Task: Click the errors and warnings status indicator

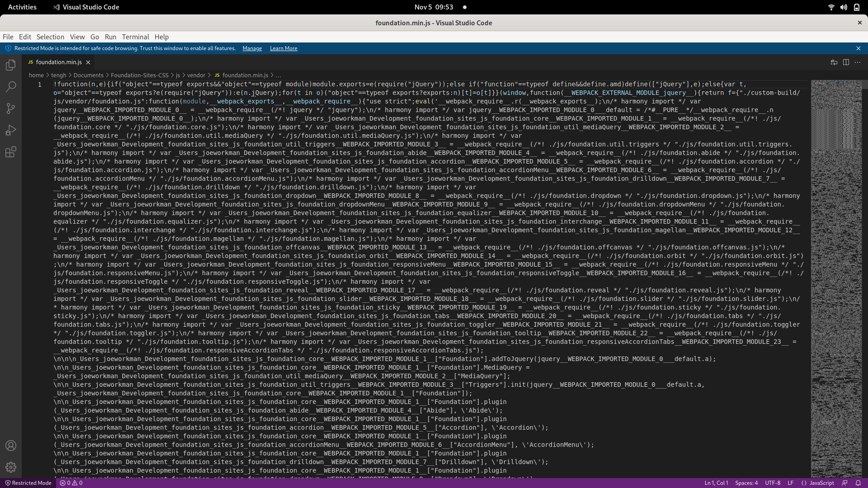Action: pos(71,483)
